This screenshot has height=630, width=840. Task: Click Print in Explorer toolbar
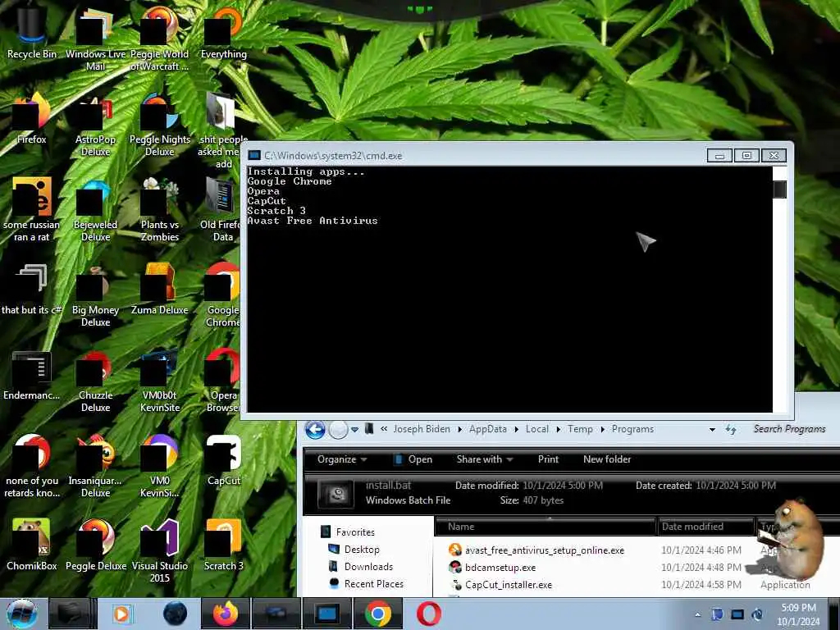[x=548, y=459]
